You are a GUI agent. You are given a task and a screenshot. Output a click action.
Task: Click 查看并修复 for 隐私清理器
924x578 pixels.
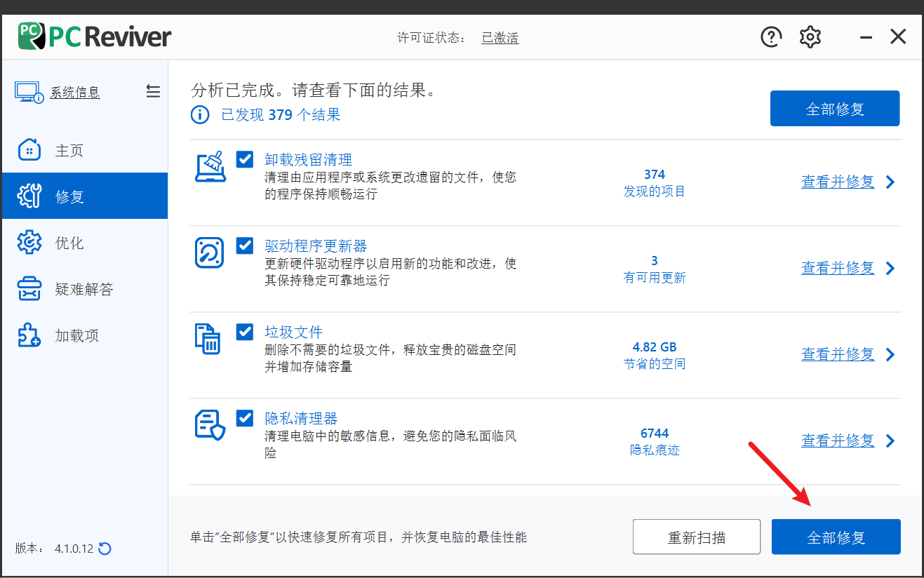point(838,441)
